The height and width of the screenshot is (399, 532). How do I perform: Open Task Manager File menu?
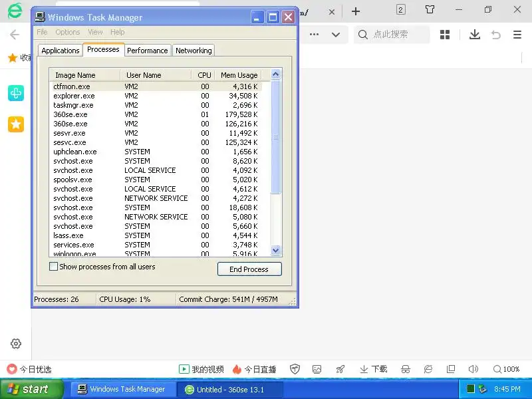pos(42,32)
